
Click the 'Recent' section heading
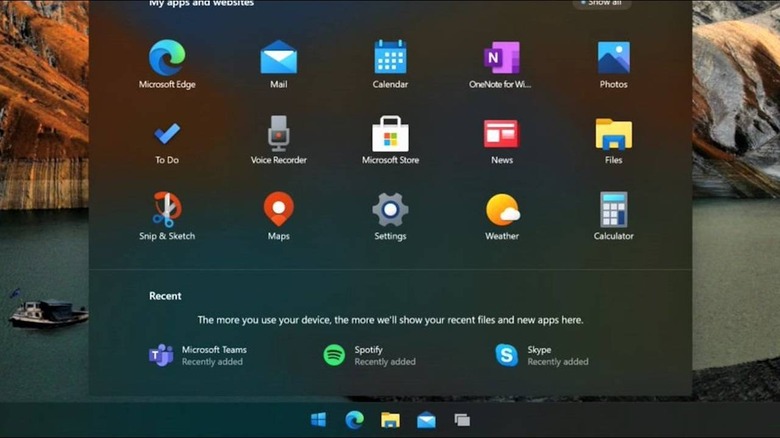[165, 296]
